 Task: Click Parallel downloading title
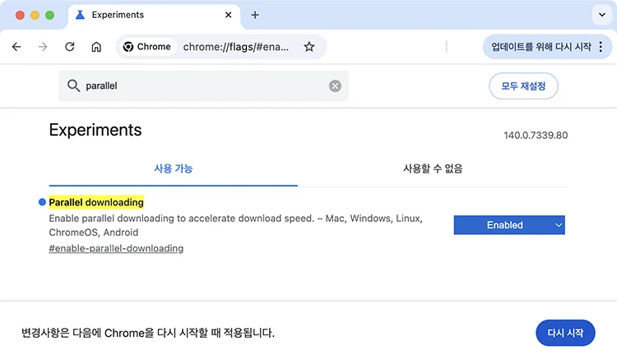pos(96,202)
